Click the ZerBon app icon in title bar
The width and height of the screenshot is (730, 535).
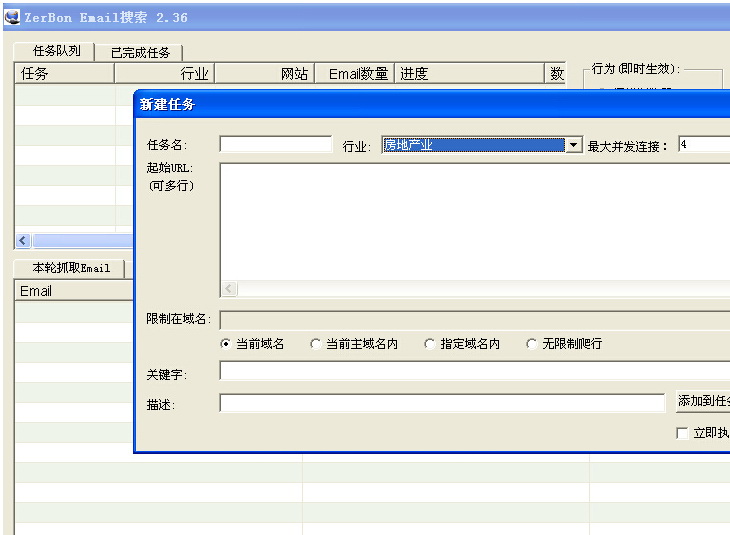coord(12,17)
